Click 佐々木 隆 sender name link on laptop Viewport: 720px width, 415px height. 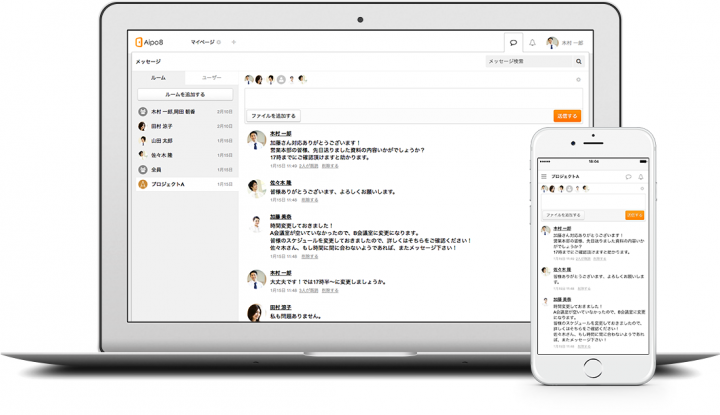click(x=281, y=183)
